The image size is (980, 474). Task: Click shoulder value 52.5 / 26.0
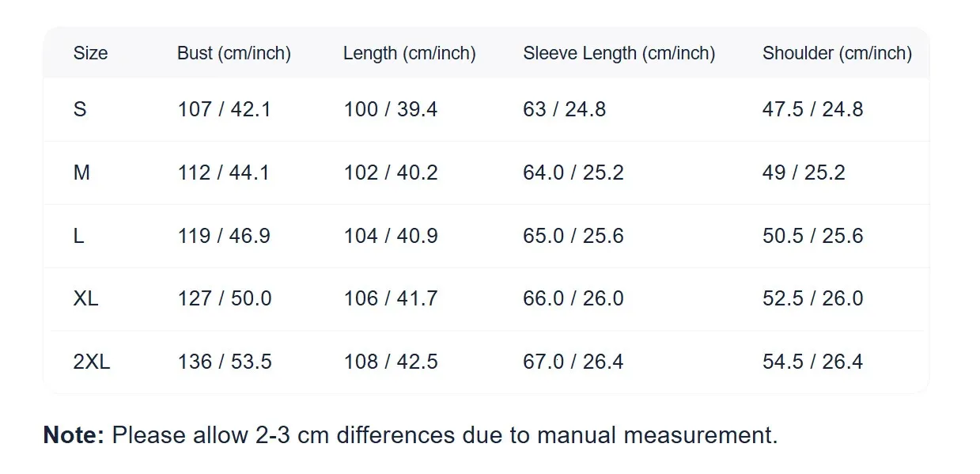pos(812,298)
